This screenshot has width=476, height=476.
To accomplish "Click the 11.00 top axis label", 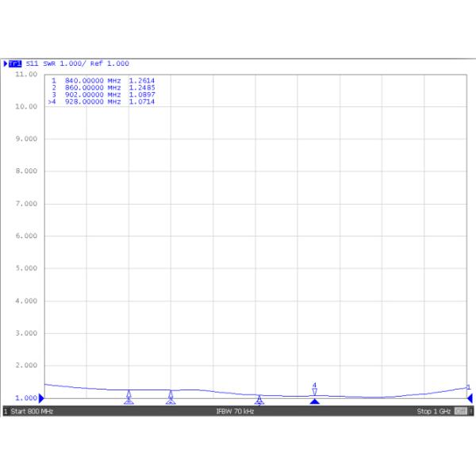I will point(26,74).
